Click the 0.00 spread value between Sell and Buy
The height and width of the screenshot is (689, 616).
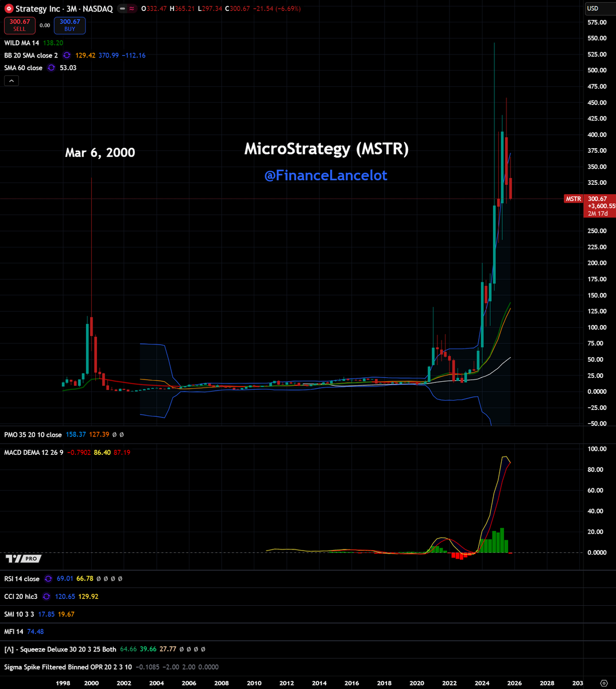coord(45,25)
